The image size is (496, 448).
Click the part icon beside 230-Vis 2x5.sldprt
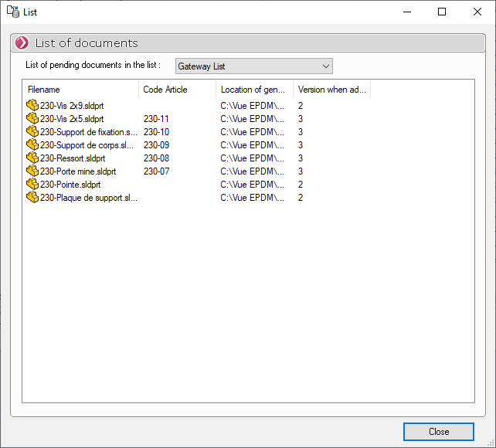[x=32, y=118]
